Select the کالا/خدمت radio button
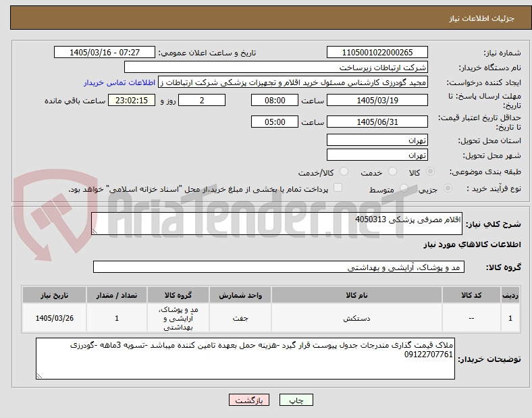 [344, 172]
